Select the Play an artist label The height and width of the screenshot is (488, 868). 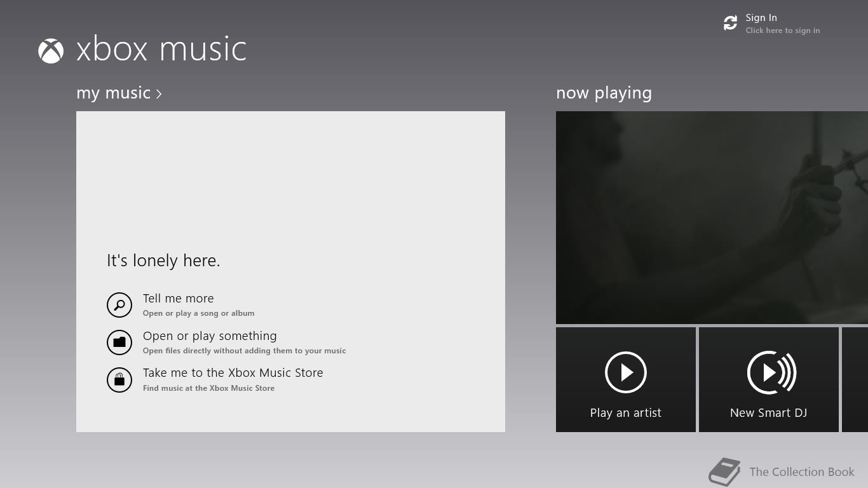[626, 413]
